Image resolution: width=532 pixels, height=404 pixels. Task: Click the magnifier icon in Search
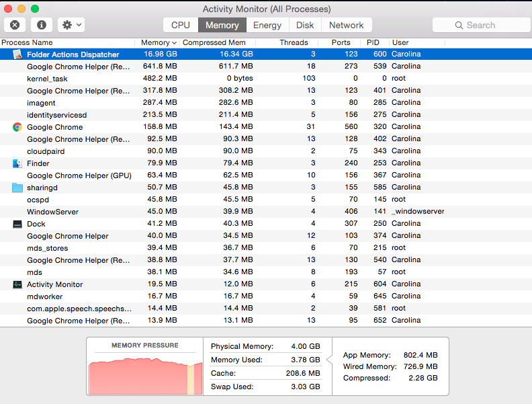tap(459, 25)
